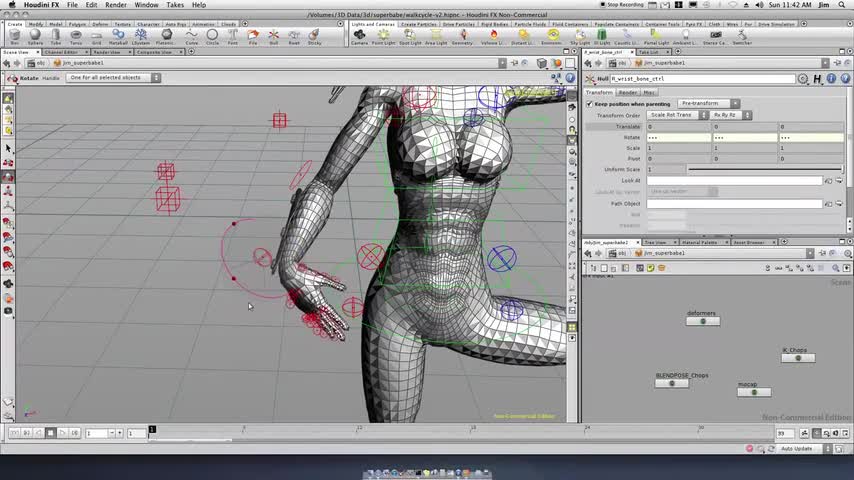
Task: Open the Render menu in menu bar
Action: click(116, 5)
